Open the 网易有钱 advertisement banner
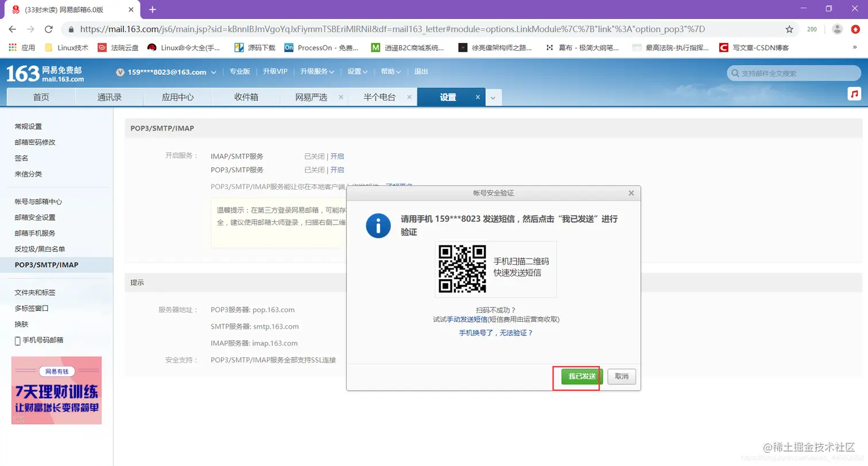868x466 pixels. (x=56, y=390)
